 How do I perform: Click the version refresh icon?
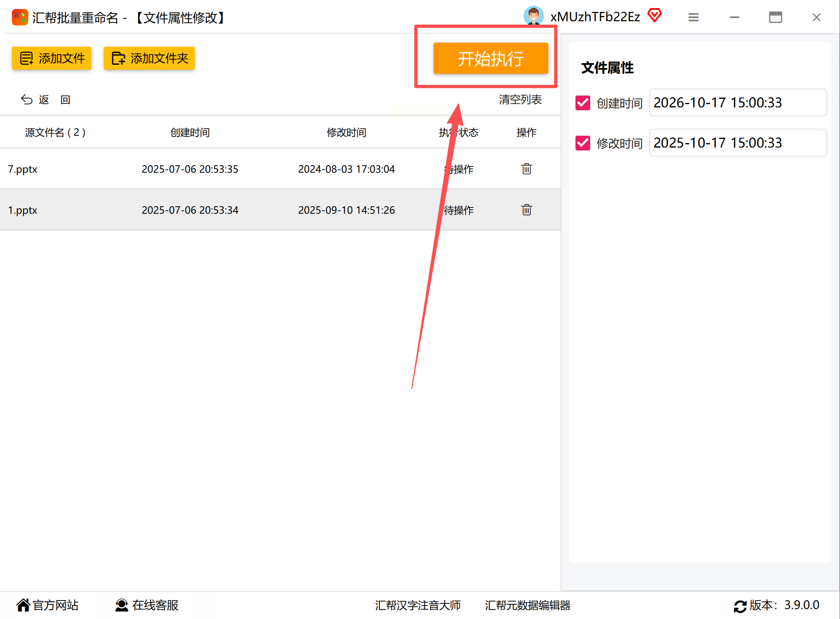pyautogui.click(x=740, y=606)
